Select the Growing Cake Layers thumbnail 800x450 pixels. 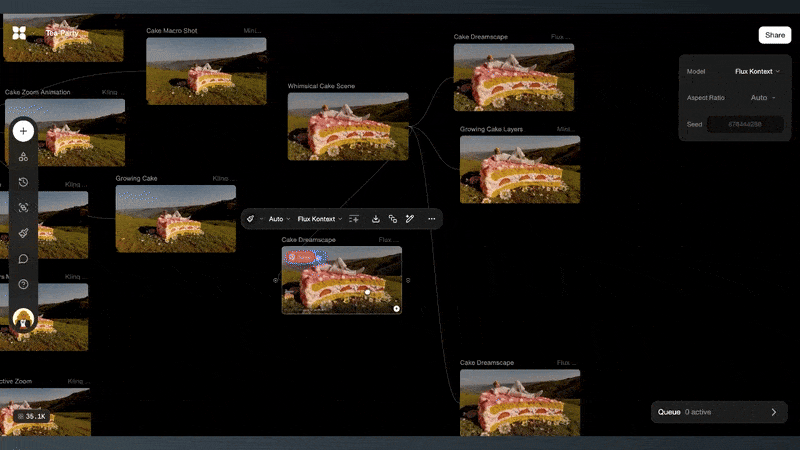click(x=520, y=169)
